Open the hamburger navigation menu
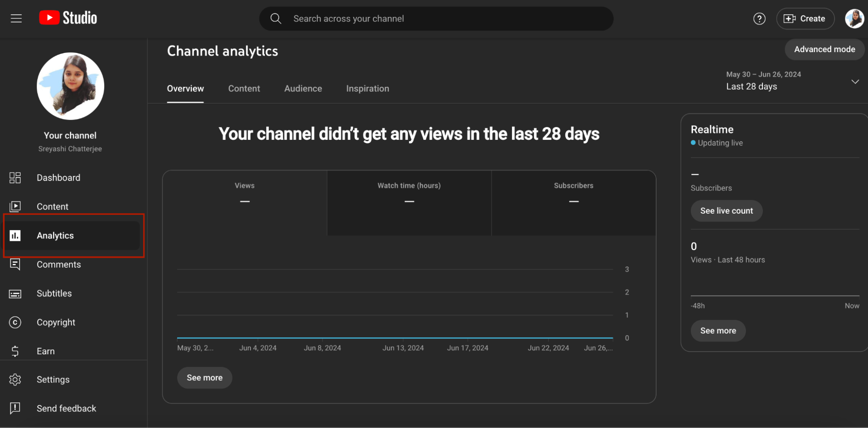Viewport: 868px width, 428px height. point(16,18)
